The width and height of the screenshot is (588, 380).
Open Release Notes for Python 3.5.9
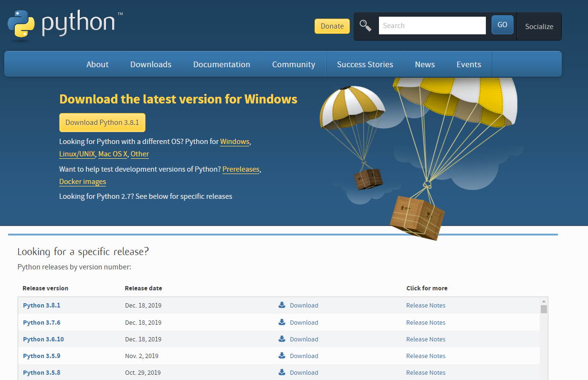pos(426,356)
